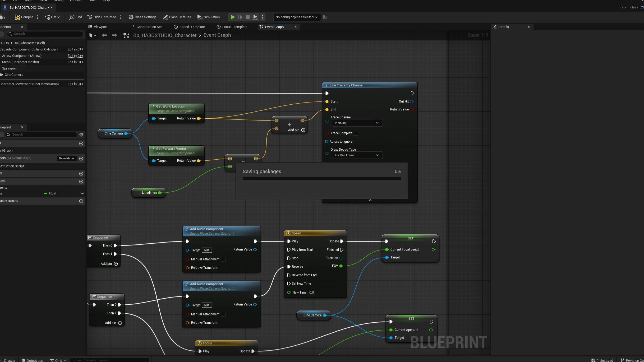The image size is (644, 362).
Task: Start Simulation mode
Action: pos(209,17)
